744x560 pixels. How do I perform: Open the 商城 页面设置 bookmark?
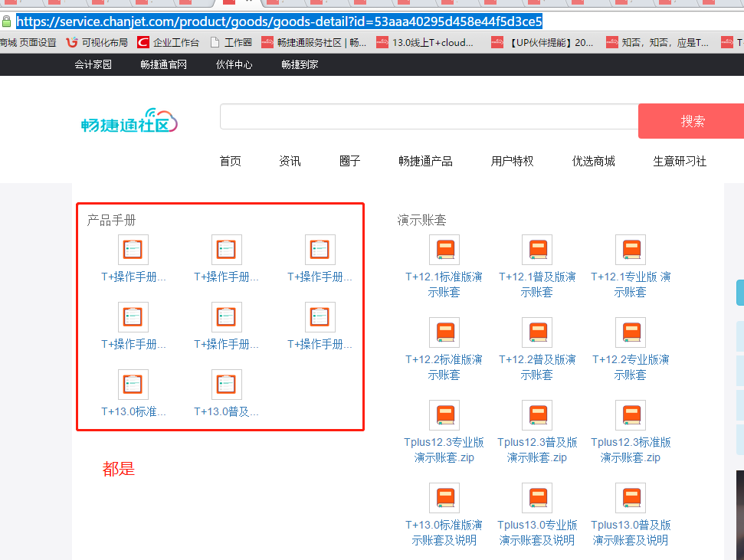tap(28, 43)
